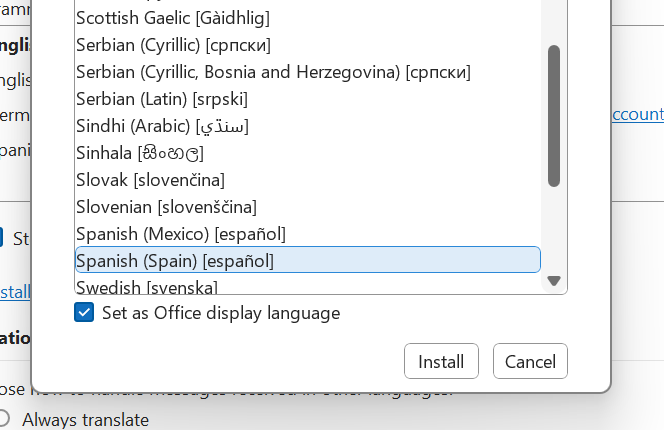This screenshot has height=430, width=664.
Task: Cancel the language install dialog
Action: pos(530,361)
